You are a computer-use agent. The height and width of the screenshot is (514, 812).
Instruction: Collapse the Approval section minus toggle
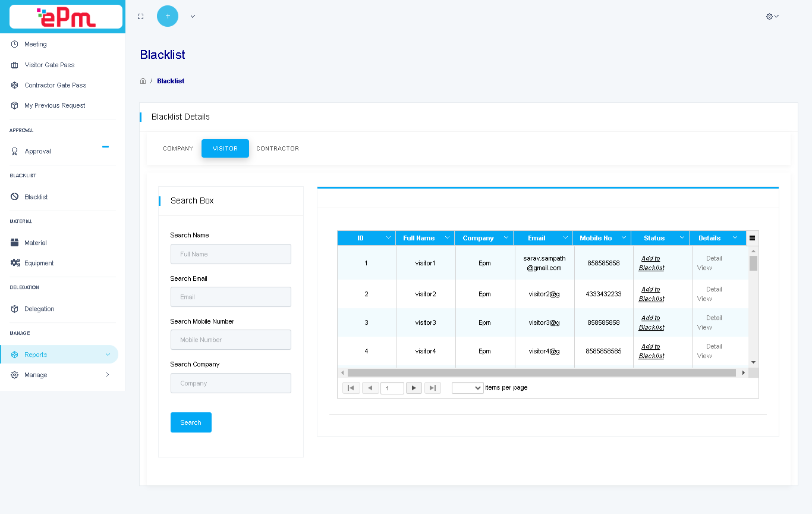(105, 146)
